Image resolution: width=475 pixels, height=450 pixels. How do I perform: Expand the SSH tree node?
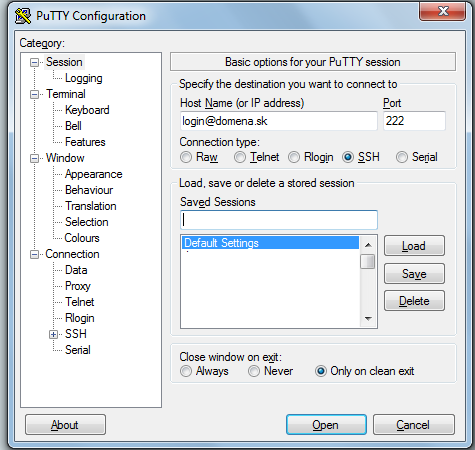tap(53, 334)
